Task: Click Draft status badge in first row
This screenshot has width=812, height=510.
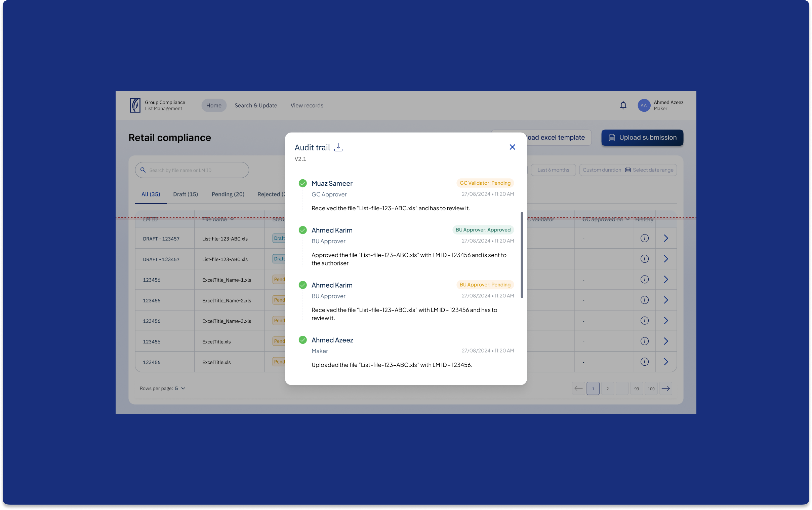Action: coord(279,238)
